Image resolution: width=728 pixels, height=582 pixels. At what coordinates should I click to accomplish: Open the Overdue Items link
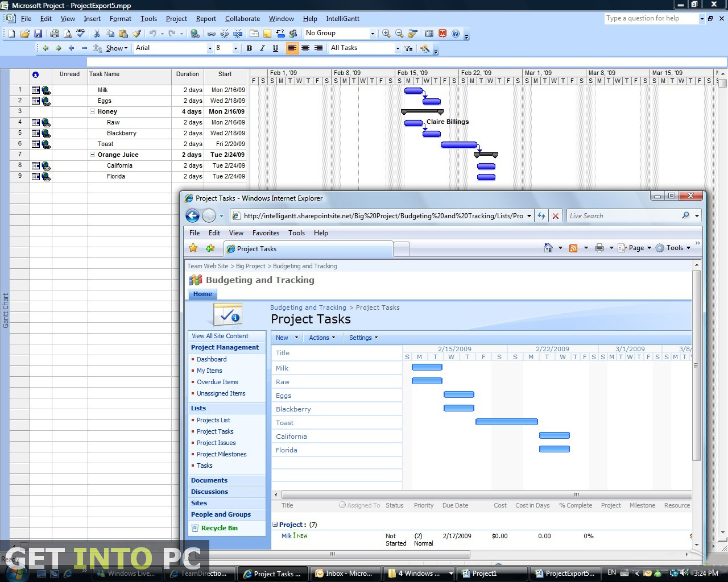click(217, 382)
